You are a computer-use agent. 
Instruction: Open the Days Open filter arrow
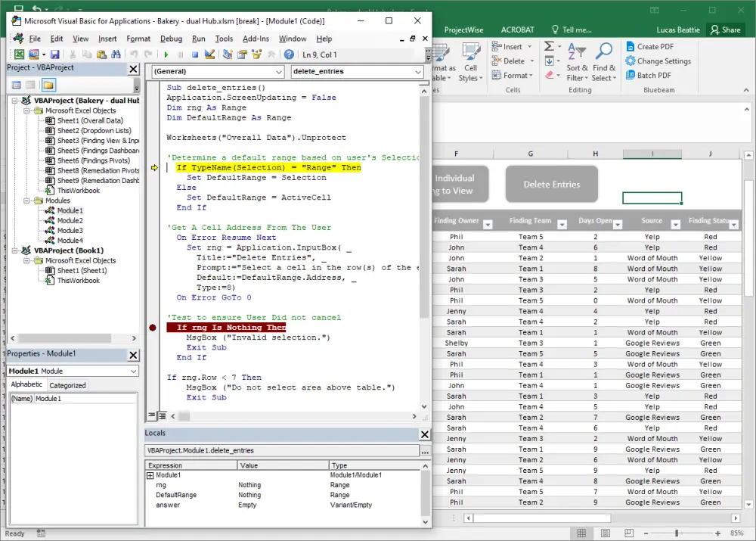point(617,225)
